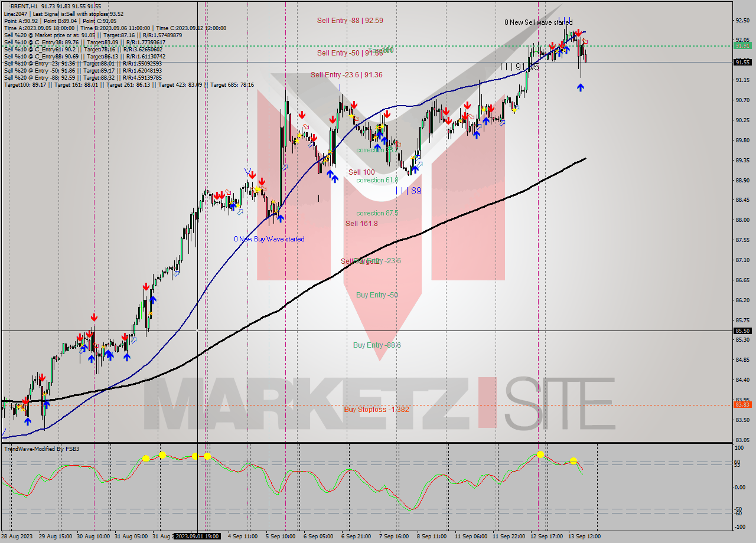Select the 'Buy Entry -88.6' label

pyautogui.click(x=377, y=345)
